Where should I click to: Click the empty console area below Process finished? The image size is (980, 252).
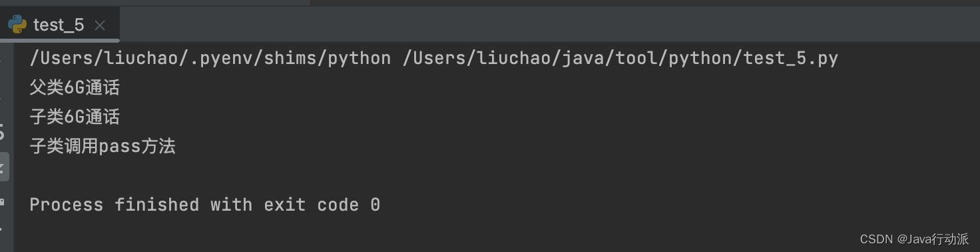493,233
